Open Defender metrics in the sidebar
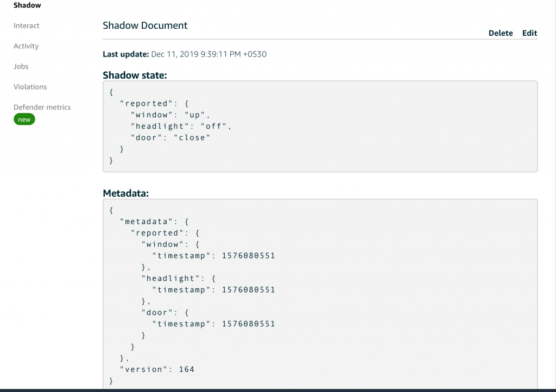 [x=42, y=107]
